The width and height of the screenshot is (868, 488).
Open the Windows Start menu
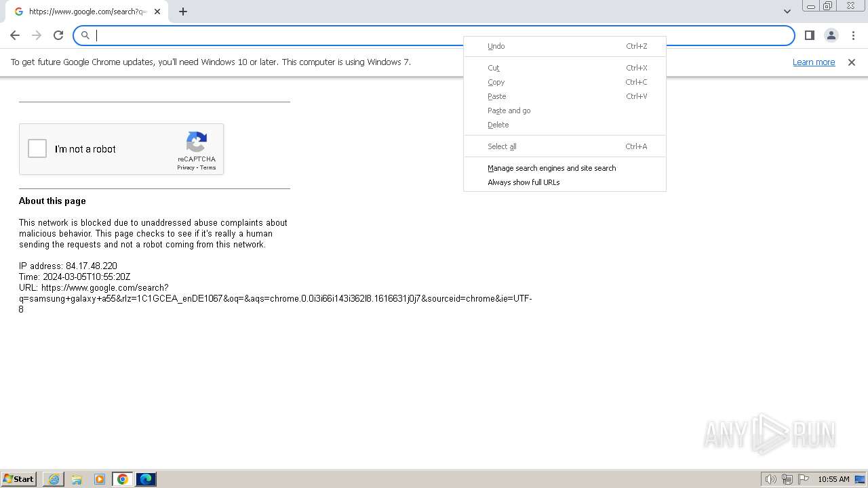[x=19, y=479]
